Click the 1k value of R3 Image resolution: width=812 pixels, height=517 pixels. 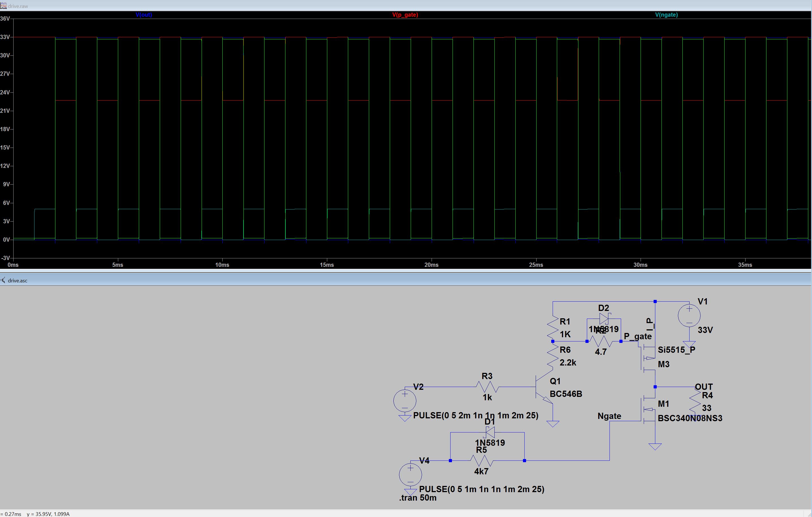coord(487,398)
